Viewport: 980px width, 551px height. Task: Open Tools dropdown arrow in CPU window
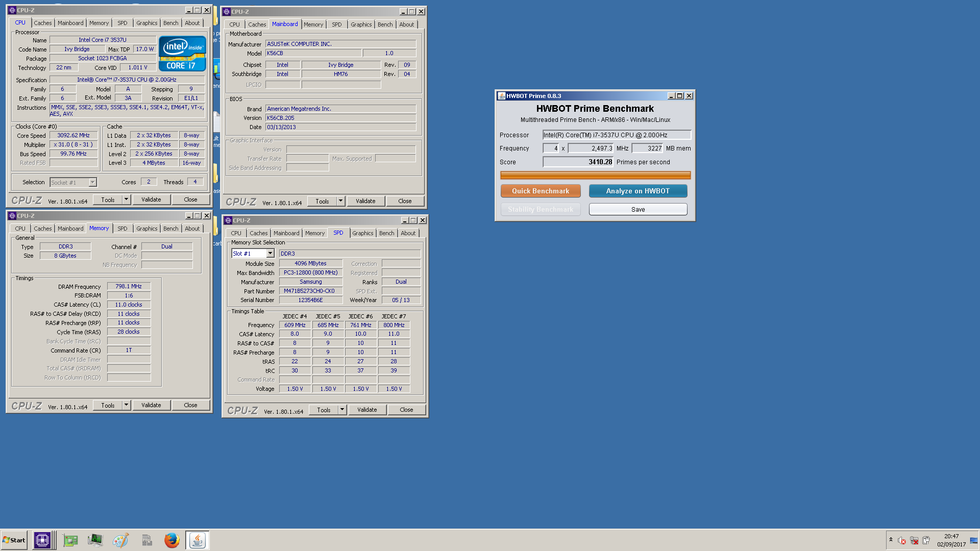[x=127, y=199]
